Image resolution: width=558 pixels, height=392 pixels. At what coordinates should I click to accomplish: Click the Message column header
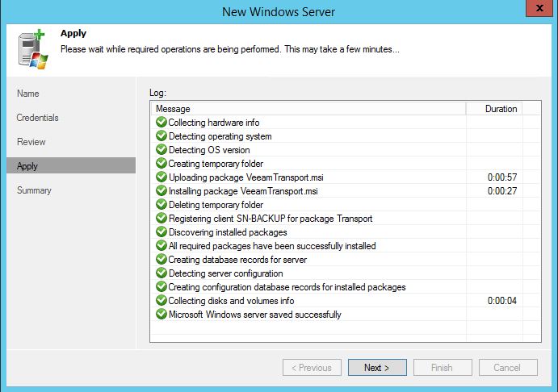pos(308,109)
